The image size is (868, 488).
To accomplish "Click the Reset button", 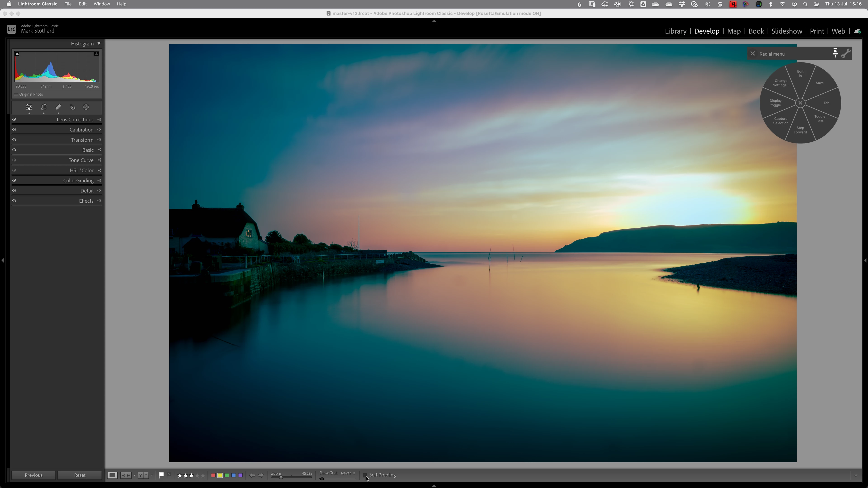I will click(x=80, y=475).
